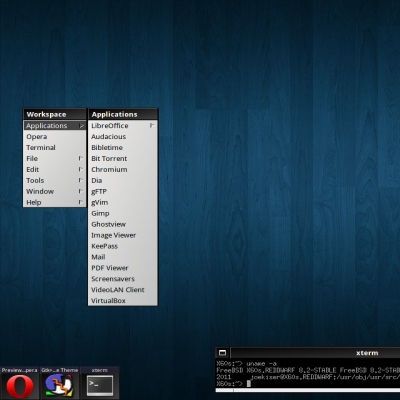Click the Workspace menu title bar

point(55,114)
